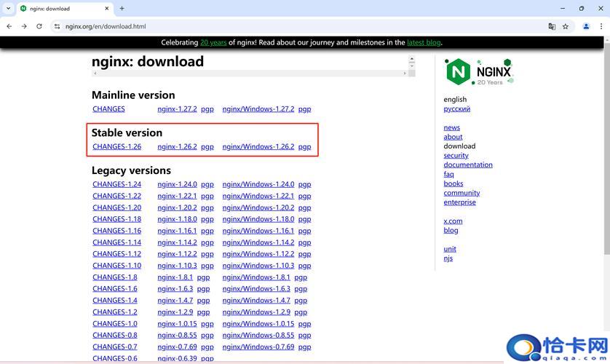Download nginx-0.8.55
The height and width of the screenshot is (364, 610).
[177, 335]
